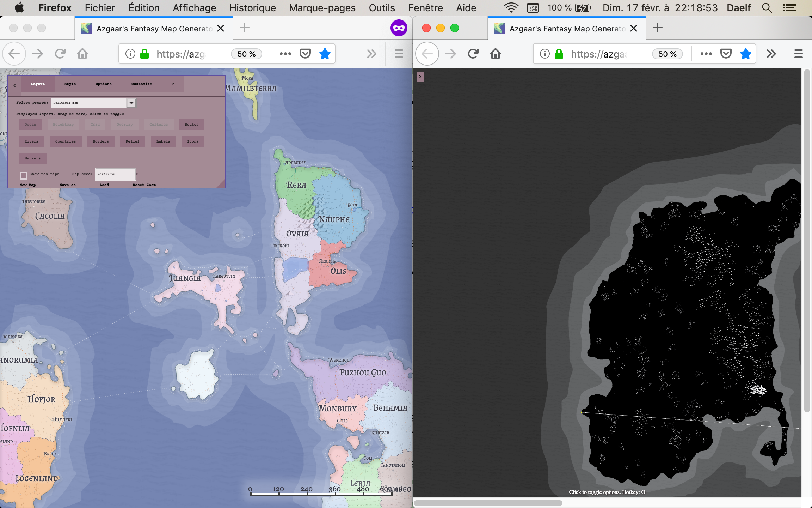Go home in the left browser window
Screen dimensions: 812x508
pyautogui.click(x=82, y=54)
